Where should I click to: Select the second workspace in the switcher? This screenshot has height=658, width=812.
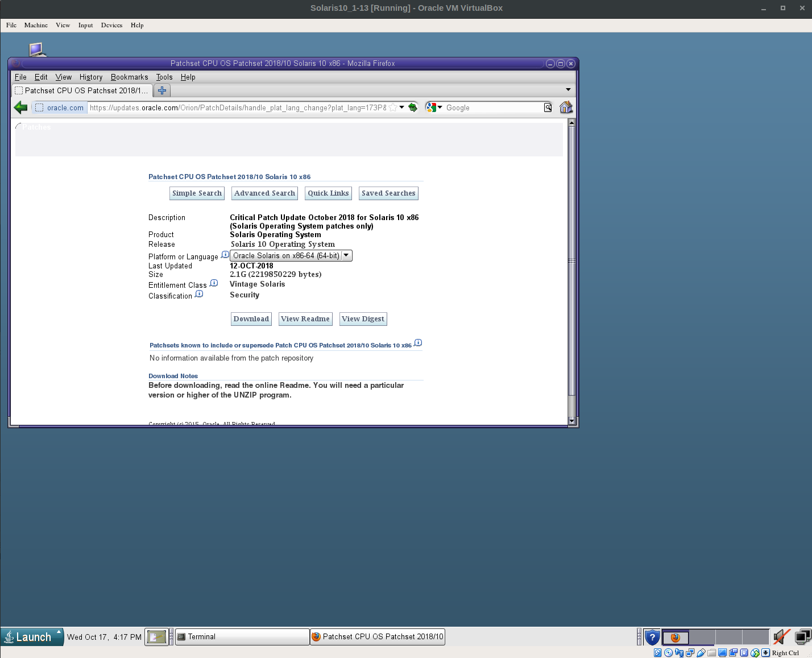click(x=702, y=637)
